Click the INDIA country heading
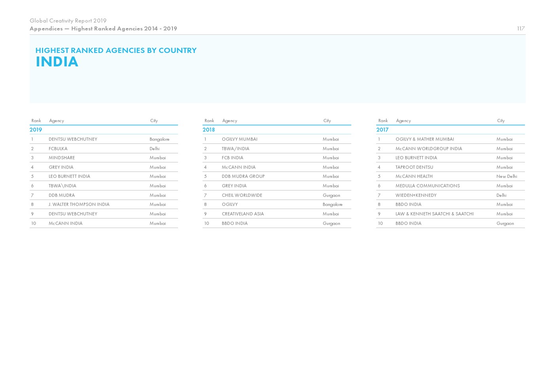The image size is (555, 392). click(x=57, y=62)
